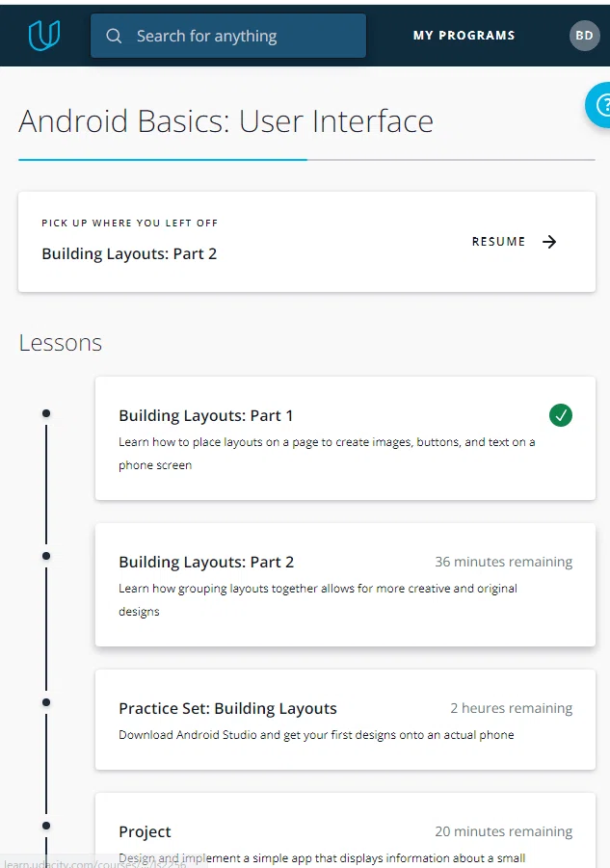
Task: Open the help question mark bubble
Action: [599, 105]
